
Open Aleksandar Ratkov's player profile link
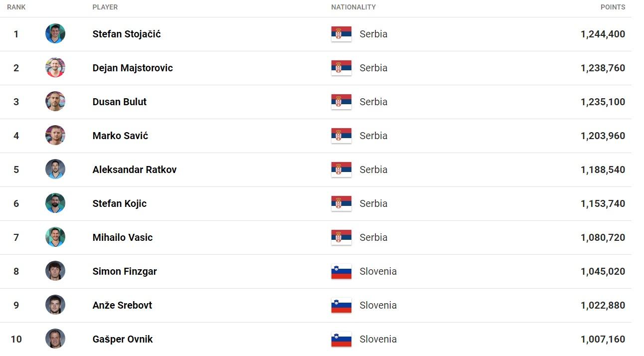pyautogui.click(x=135, y=170)
